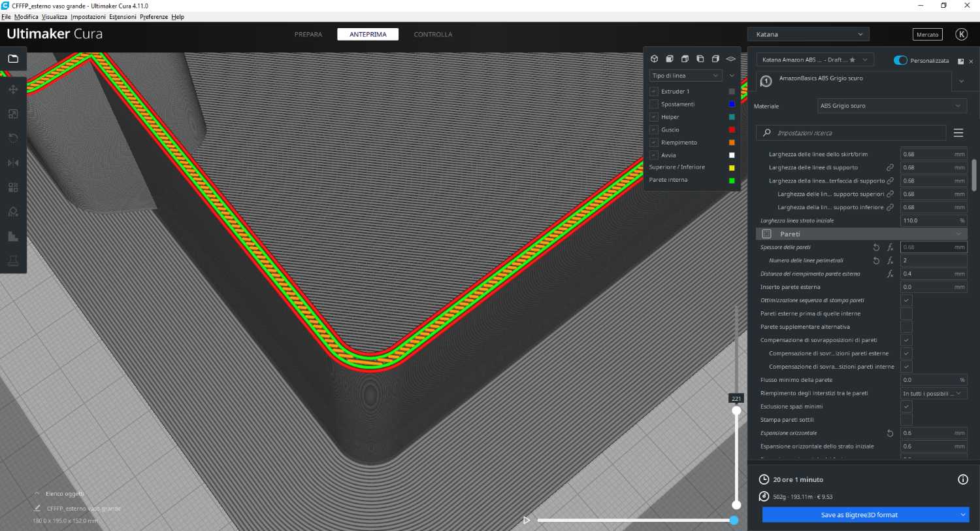Click the Numero delle linee perimetrali value field
Viewport: 980px width, 531px height.
point(934,260)
